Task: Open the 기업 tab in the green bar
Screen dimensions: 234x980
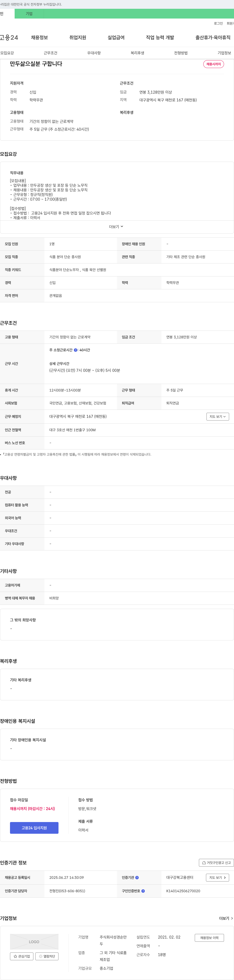Action: point(29,14)
